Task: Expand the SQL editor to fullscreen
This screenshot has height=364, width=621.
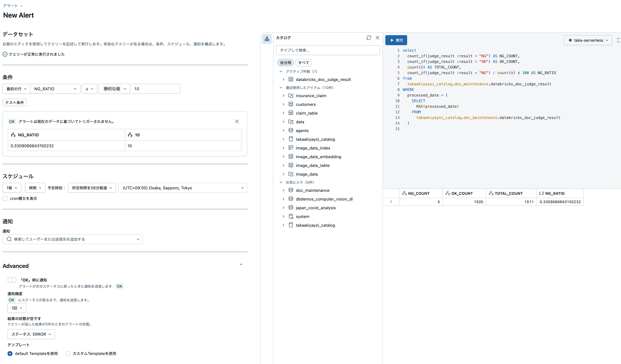Action: click(619, 40)
